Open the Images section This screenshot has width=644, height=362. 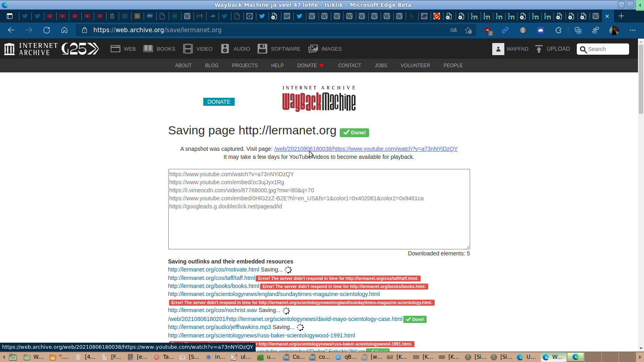tap(325, 49)
